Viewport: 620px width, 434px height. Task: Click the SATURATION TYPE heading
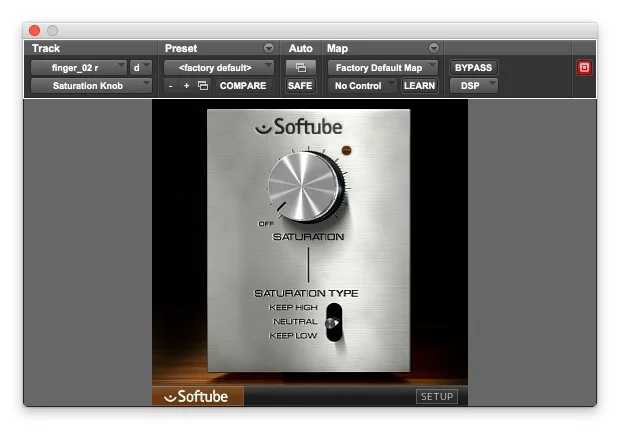click(306, 293)
